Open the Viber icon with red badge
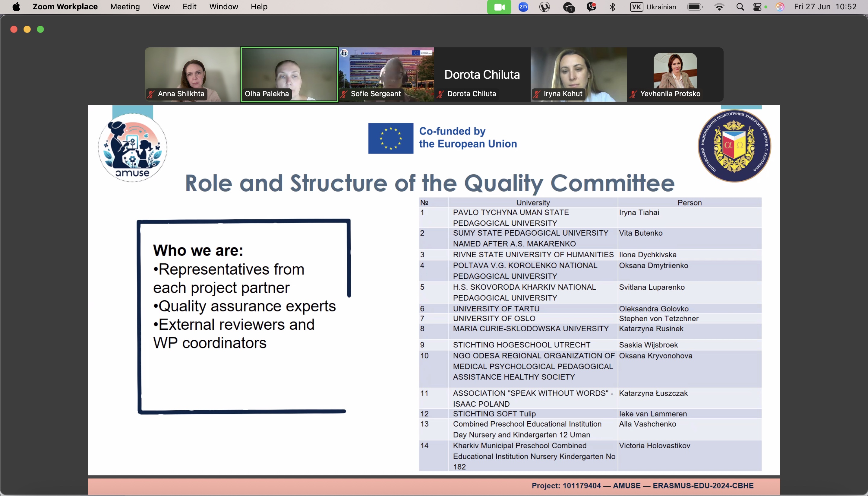The width and height of the screenshot is (868, 496). pos(591,7)
